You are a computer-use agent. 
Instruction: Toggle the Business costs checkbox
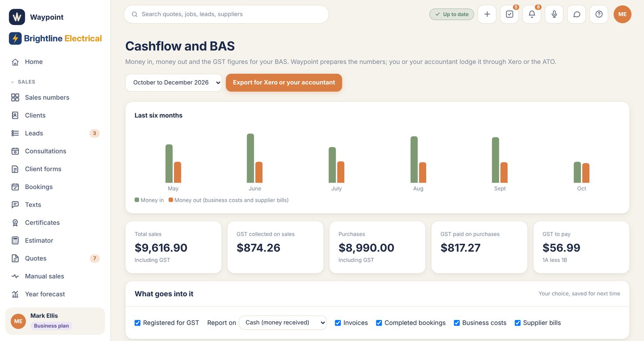(456, 323)
